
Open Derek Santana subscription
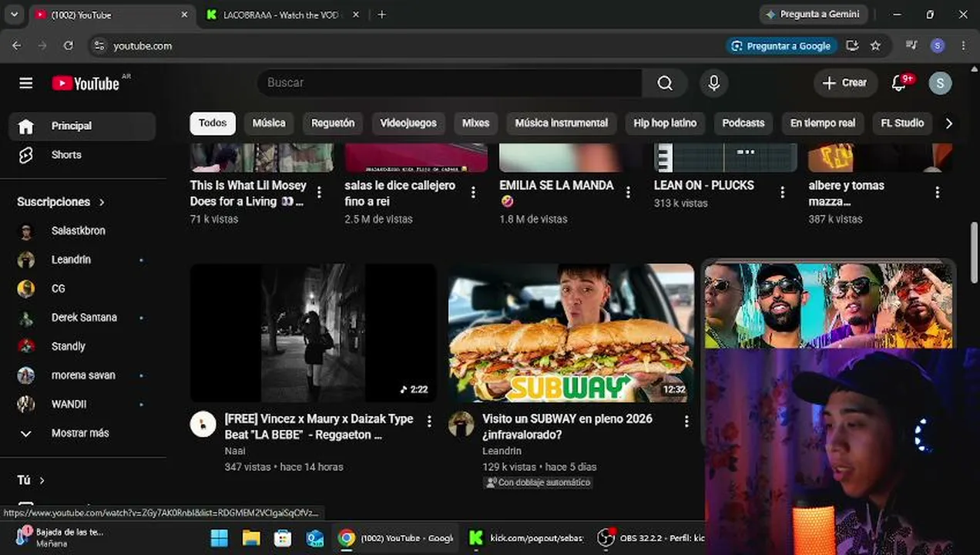(83, 318)
